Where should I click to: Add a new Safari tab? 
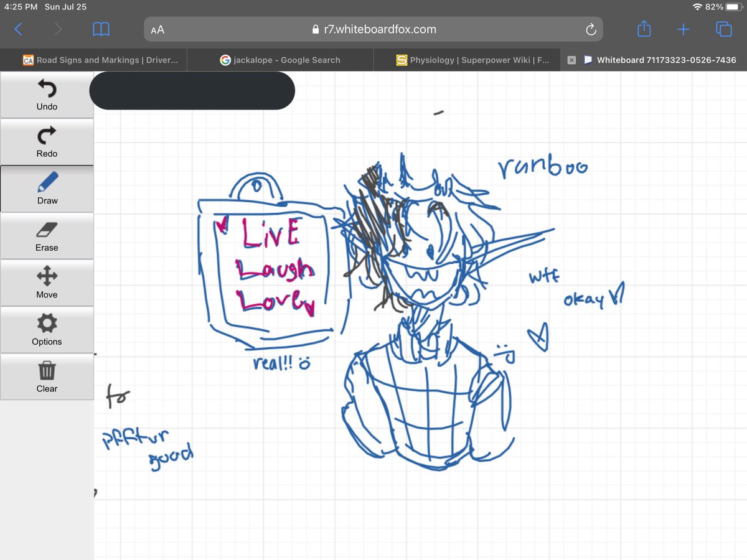click(x=684, y=29)
